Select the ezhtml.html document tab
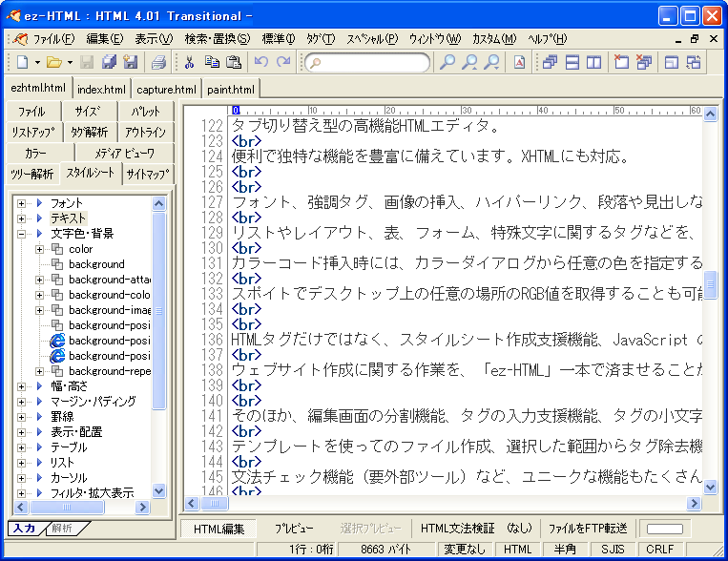 click(38, 88)
